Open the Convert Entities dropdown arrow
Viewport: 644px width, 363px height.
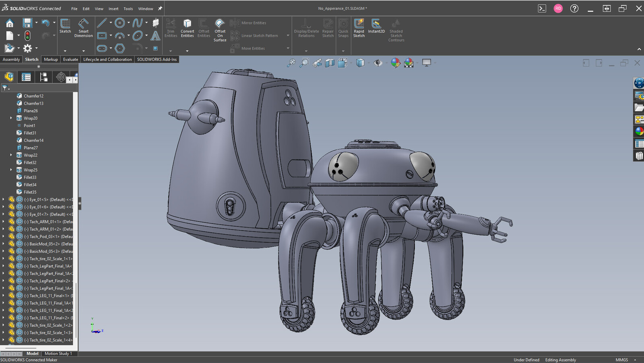(187, 51)
